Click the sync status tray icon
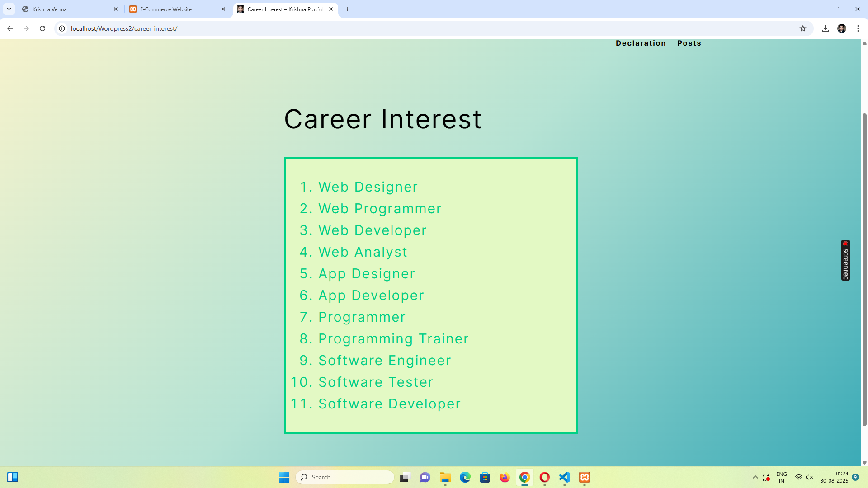The width and height of the screenshot is (868, 488). [x=766, y=477]
